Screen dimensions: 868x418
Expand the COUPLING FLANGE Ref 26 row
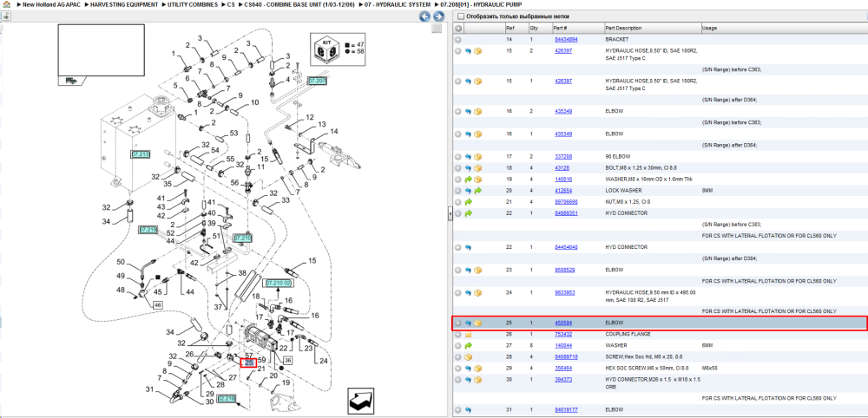point(458,335)
